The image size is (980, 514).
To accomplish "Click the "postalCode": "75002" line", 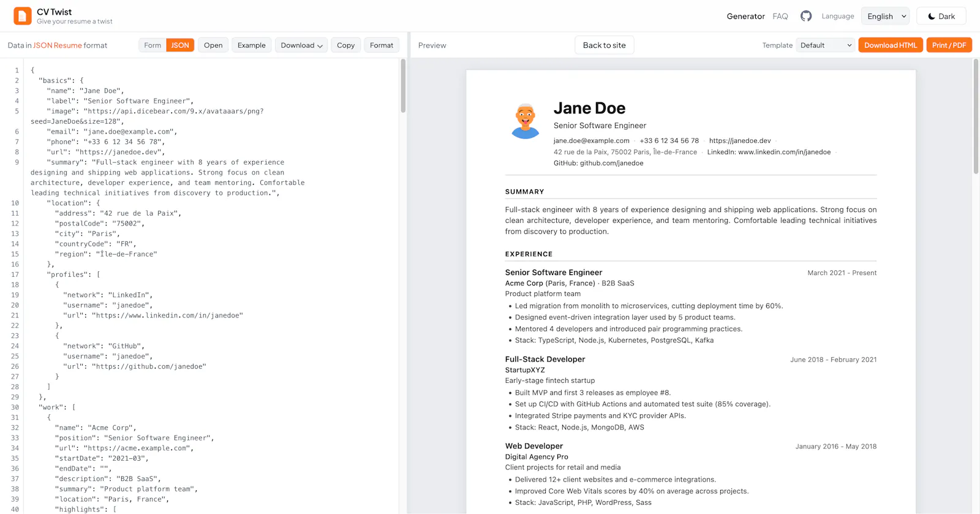I will click(100, 224).
